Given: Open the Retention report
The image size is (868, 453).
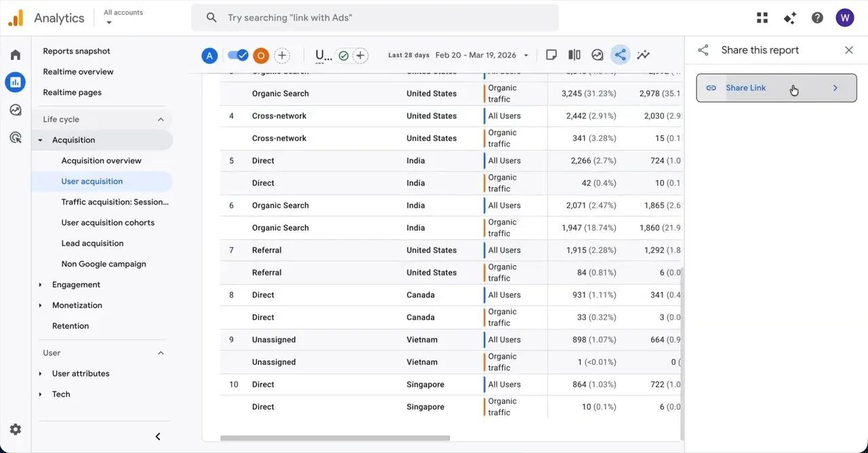Looking at the screenshot, I should 71,326.
